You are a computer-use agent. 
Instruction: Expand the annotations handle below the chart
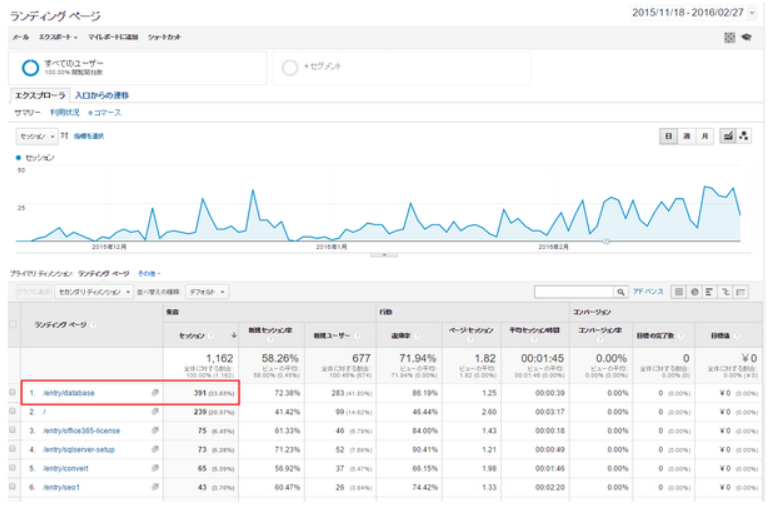[x=384, y=255]
